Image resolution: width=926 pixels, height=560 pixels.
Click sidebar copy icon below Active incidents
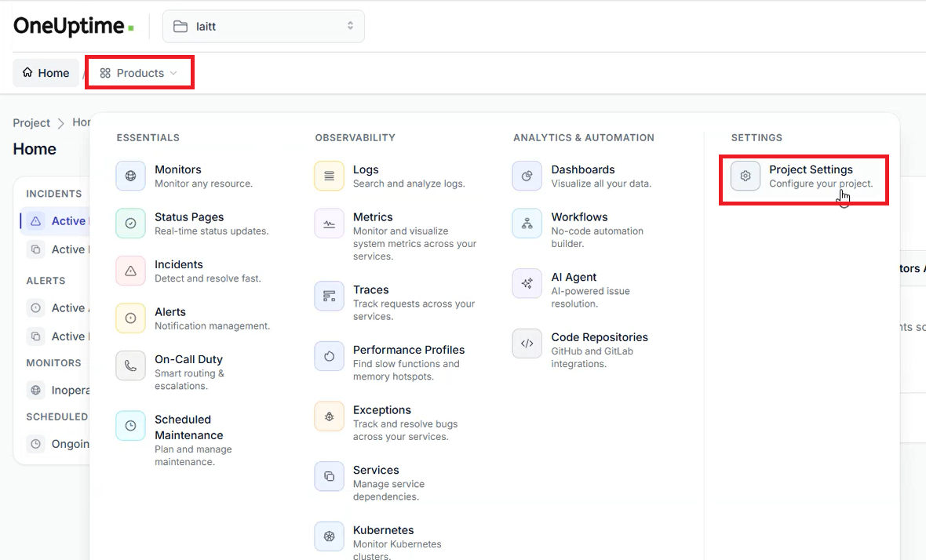[x=35, y=249]
